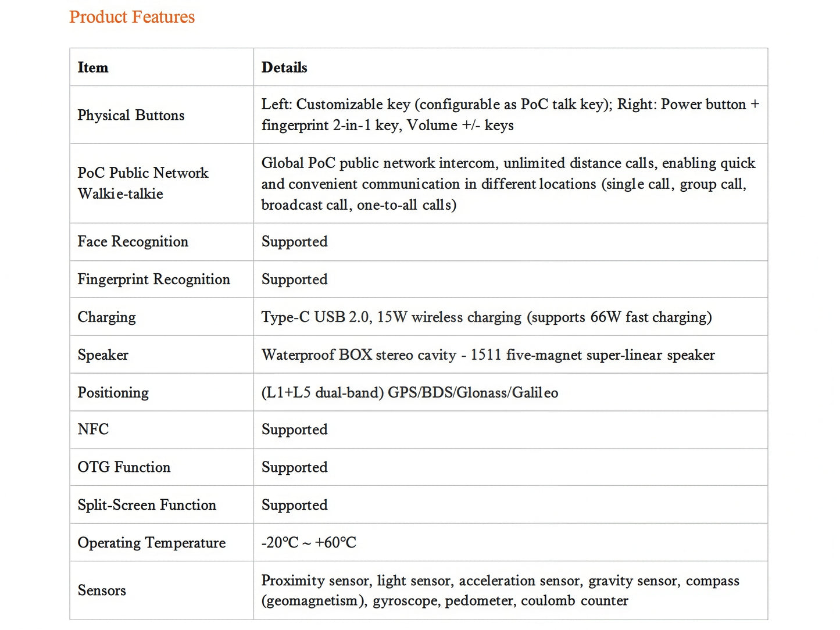Click the Product Features heading
The width and height of the screenshot is (840, 630).
tap(132, 17)
